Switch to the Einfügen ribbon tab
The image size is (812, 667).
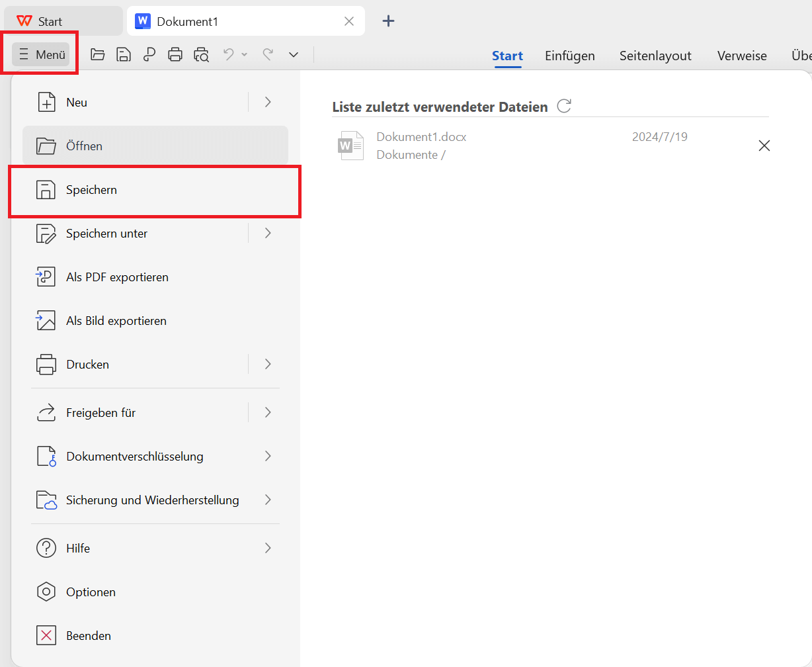[569, 56]
